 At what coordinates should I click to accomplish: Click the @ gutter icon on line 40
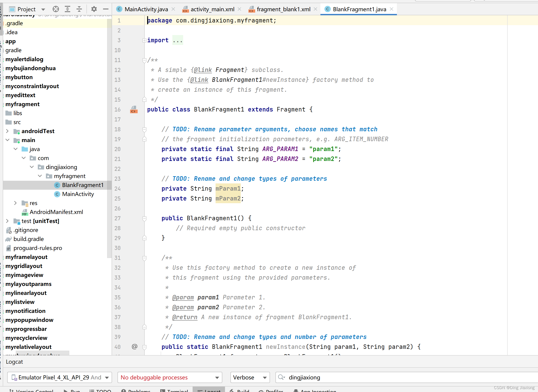[x=134, y=347]
